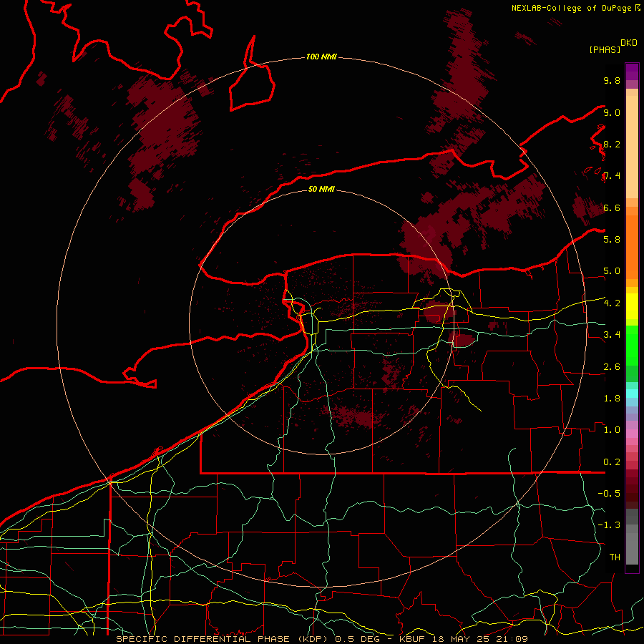Click the 6.6 legend value
The width and height of the screenshot is (644, 644).
point(612,208)
